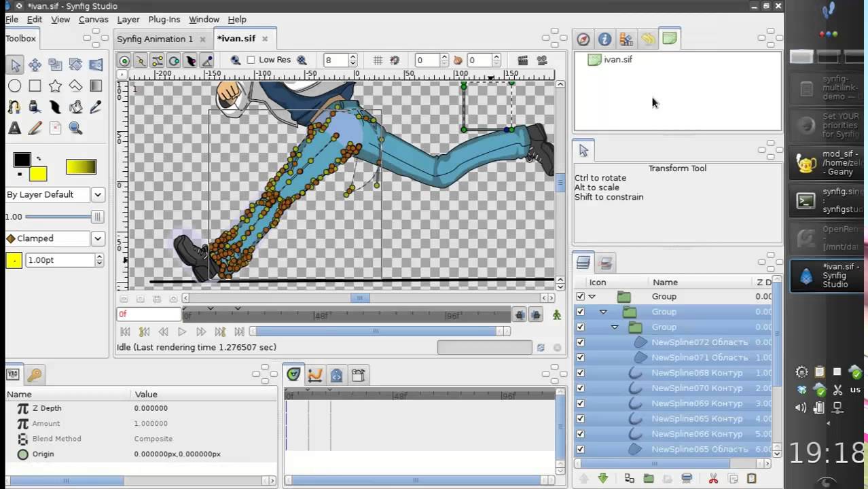Toggle the onion skin icon
The image size is (868, 489).
tap(458, 60)
